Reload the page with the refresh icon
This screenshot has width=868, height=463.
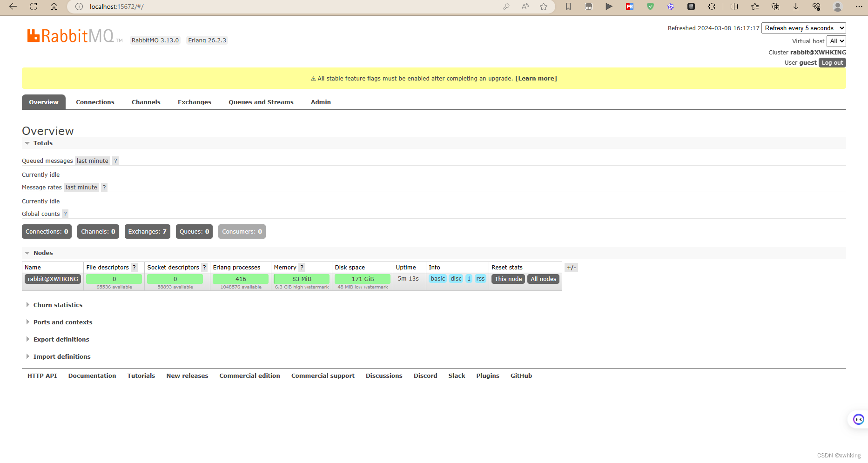tap(34, 7)
